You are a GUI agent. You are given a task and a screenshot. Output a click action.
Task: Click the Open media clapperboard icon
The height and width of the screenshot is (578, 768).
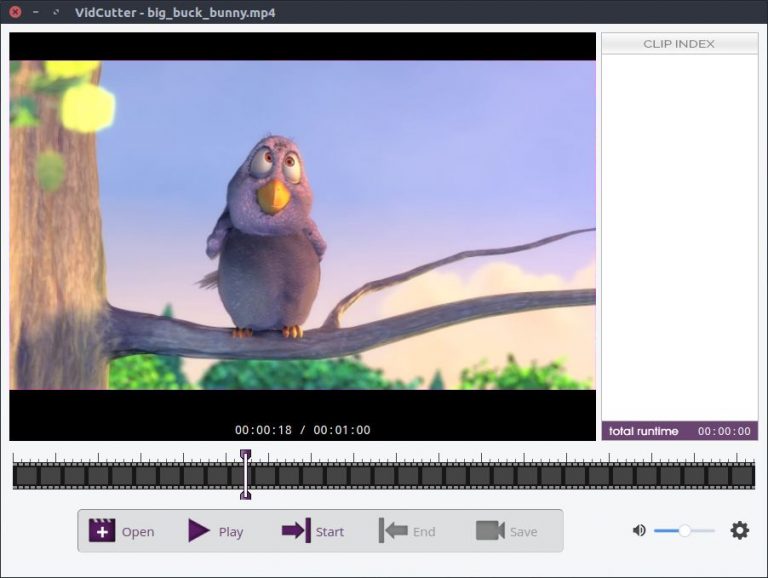(103, 530)
